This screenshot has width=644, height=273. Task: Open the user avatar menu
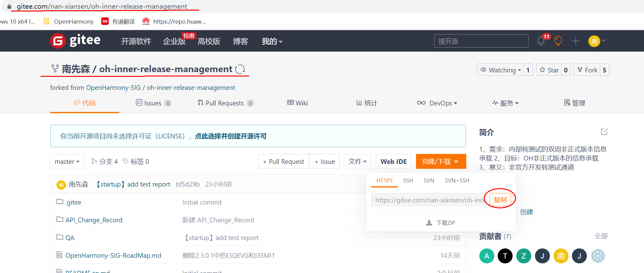596,41
